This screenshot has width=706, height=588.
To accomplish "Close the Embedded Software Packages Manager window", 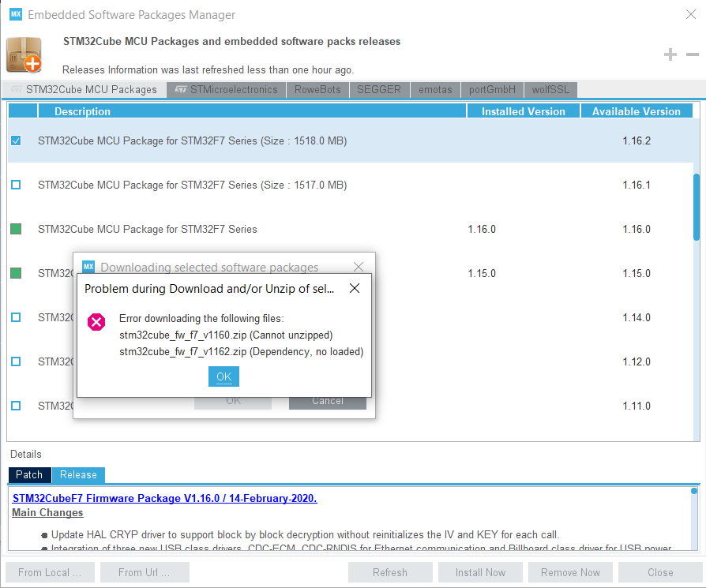I will tap(691, 14).
